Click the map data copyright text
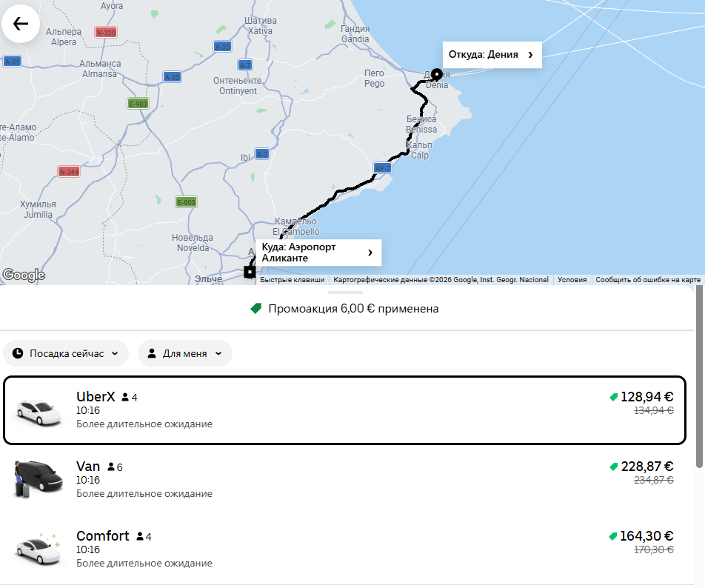 (441, 280)
